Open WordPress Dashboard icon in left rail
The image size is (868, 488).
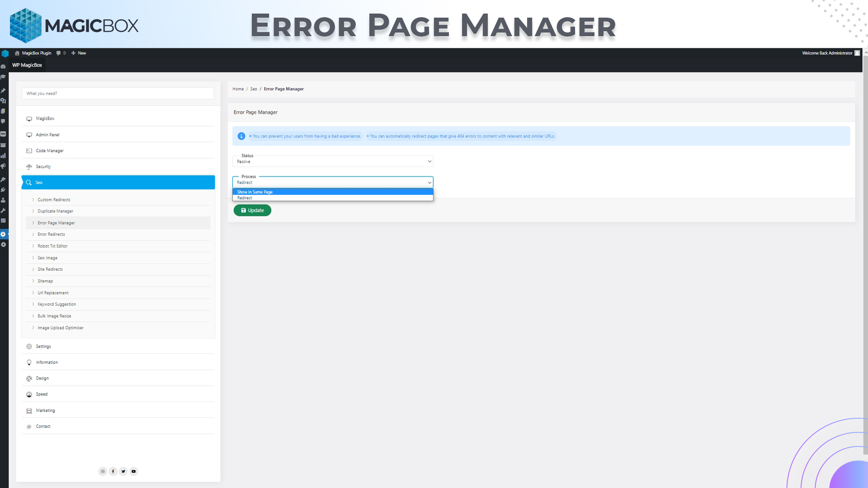click(x=3, y=66)
